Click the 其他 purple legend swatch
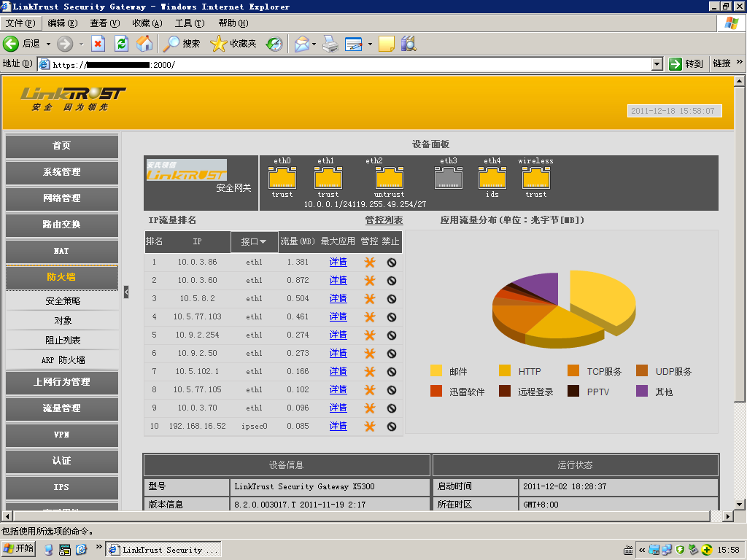The image size is (747, 560). pyautogui.click(x=642, y=391)
